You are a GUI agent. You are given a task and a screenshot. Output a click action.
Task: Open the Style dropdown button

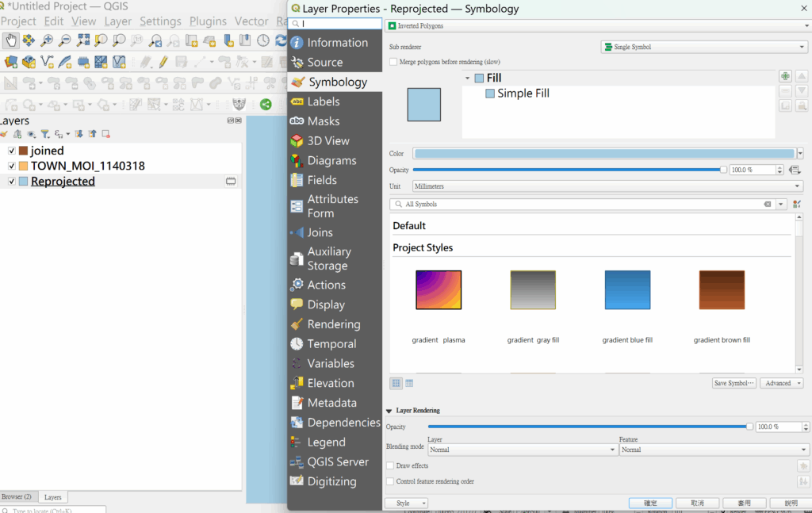pos(407,503)
